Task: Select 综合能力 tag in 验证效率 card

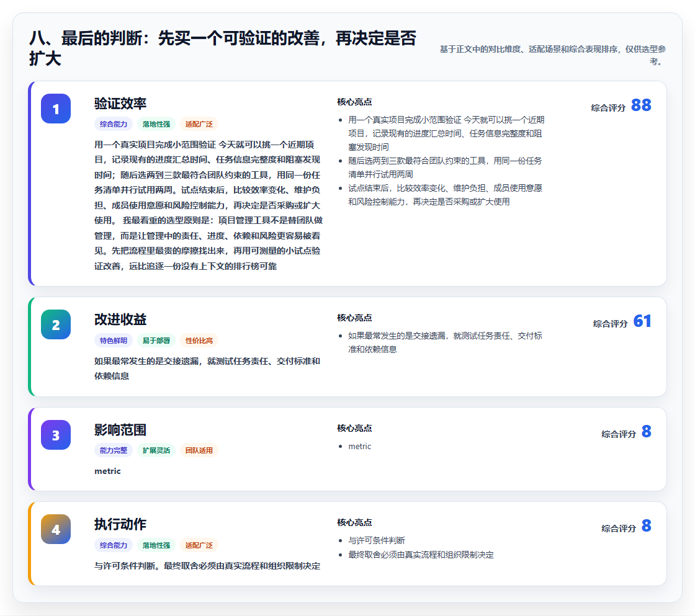Action: [114, 124]
